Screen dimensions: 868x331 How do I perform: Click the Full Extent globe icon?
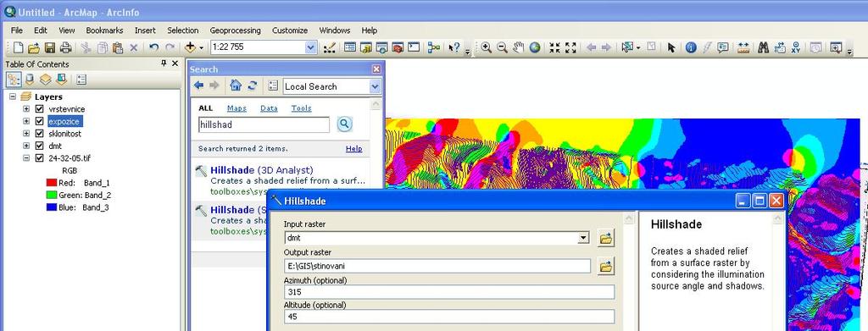coord(534,47)
